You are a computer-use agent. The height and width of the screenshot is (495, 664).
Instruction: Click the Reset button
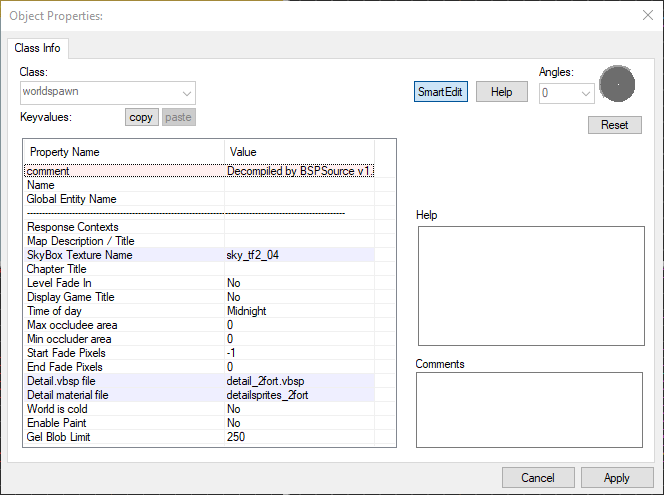click(x=614, y=125)
